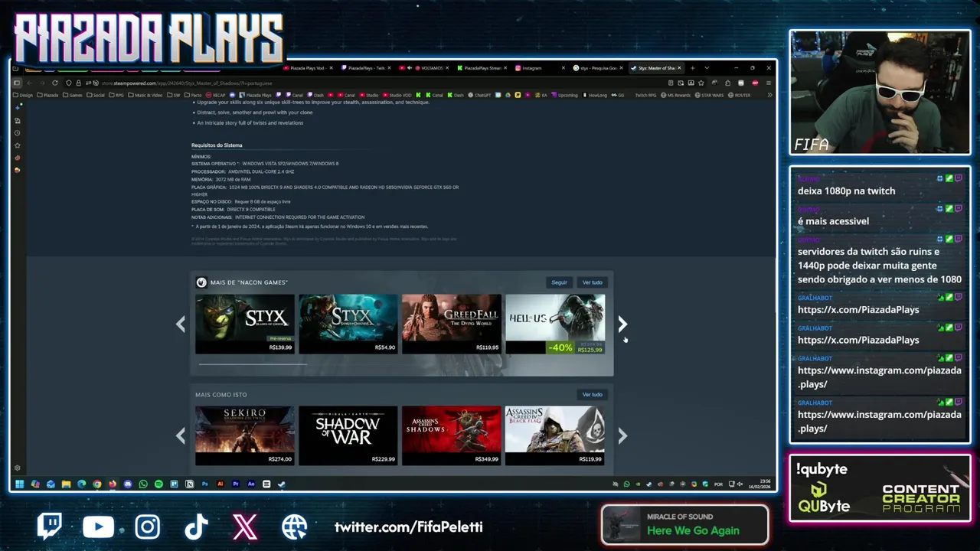Open Discord from the taskbar
Image resolution: width=980 pixels, height=551 pixels.
pos(128,484)
